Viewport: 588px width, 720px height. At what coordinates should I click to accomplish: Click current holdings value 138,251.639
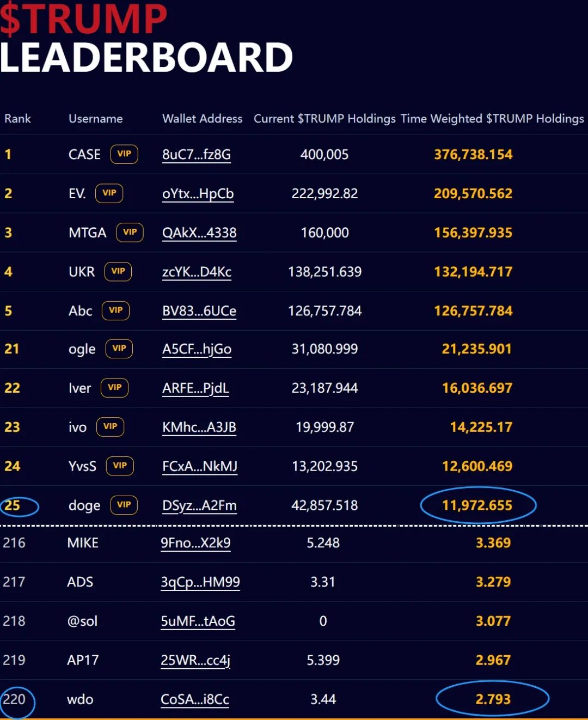point(324,272)
